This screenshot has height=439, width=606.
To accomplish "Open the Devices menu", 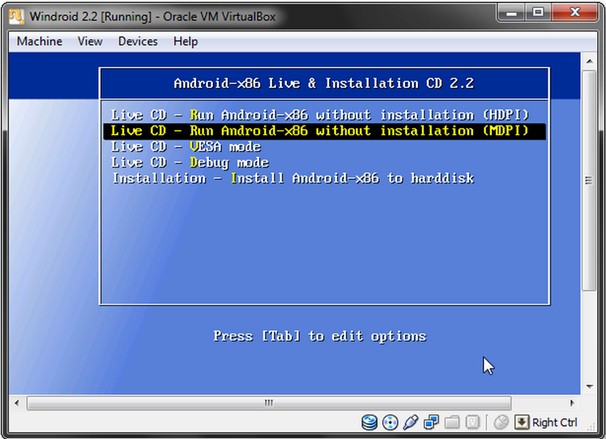I will [x=138, y=41].
